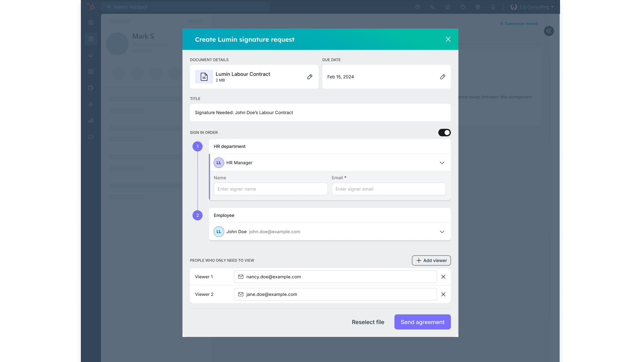Open the notifications bell icon
644x362 pixels.
tap(493, 7)
